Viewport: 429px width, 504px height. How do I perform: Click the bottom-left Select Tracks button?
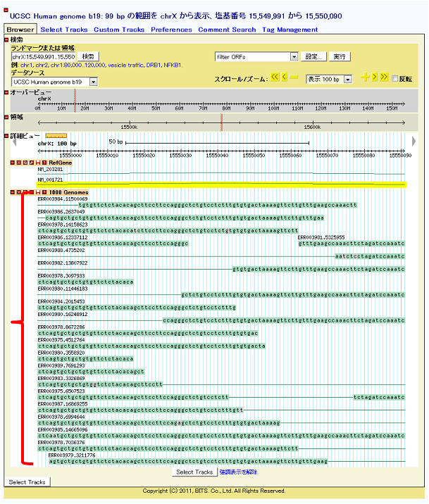(27, 481)
